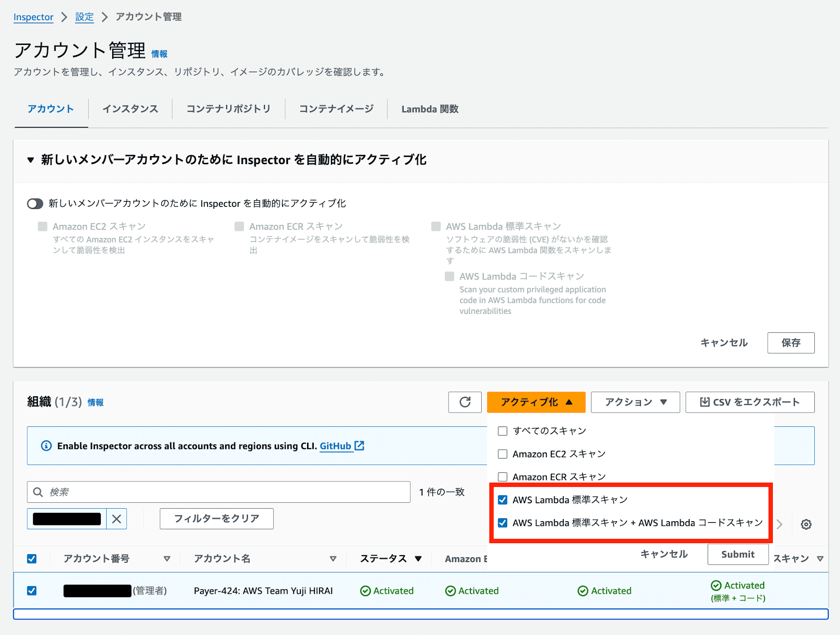This screenshot has height=635, width=840.
Task: Sort by アカウント名 column arrow
Action: [x=333, y=559]
